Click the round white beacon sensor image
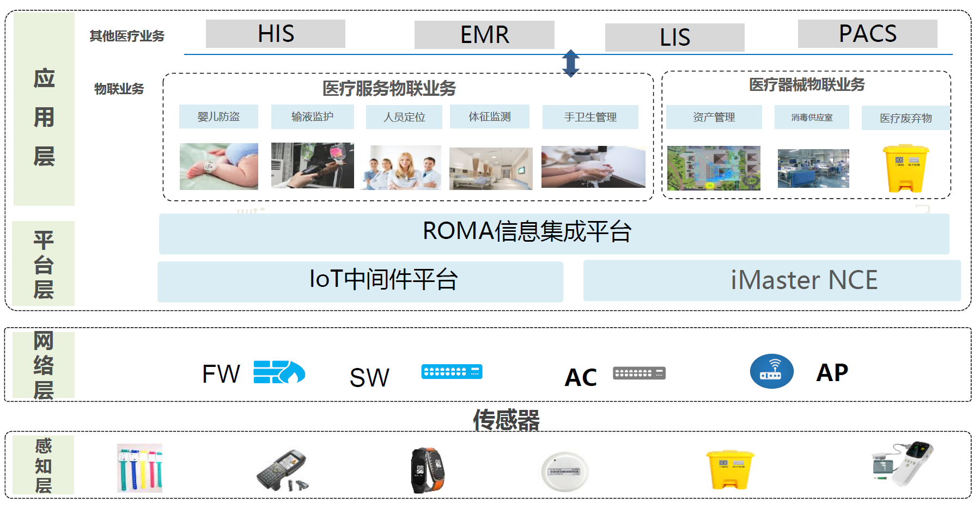Viewport: 980px width, 509px height. [565, 471]
